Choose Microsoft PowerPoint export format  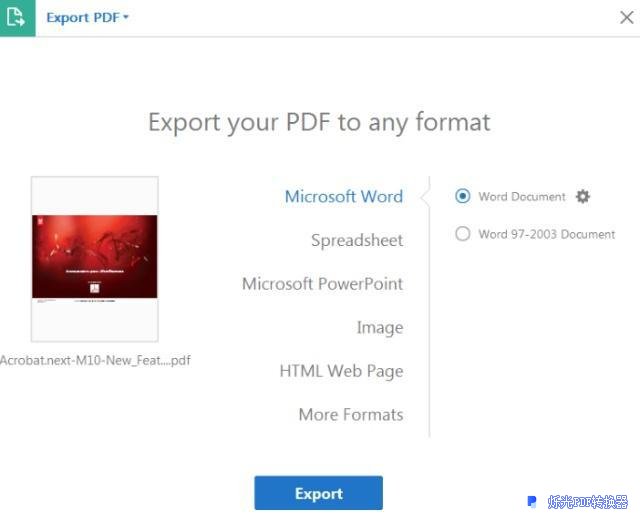[x=322, y=284]
